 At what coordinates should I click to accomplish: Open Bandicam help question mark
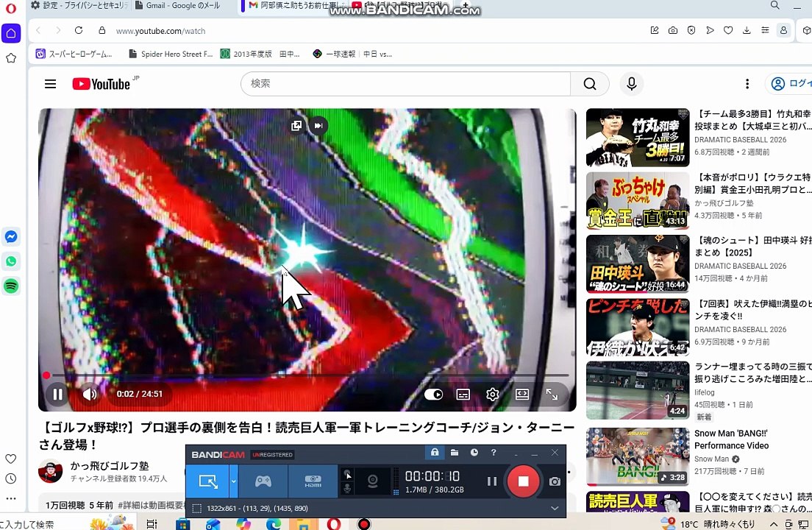pos(494,452)
